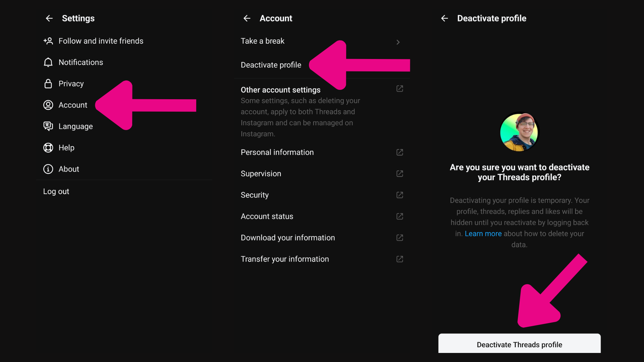Click external-link icon for Transfer your information
This screenshot has width=644, height=362.
click(399, 259)
